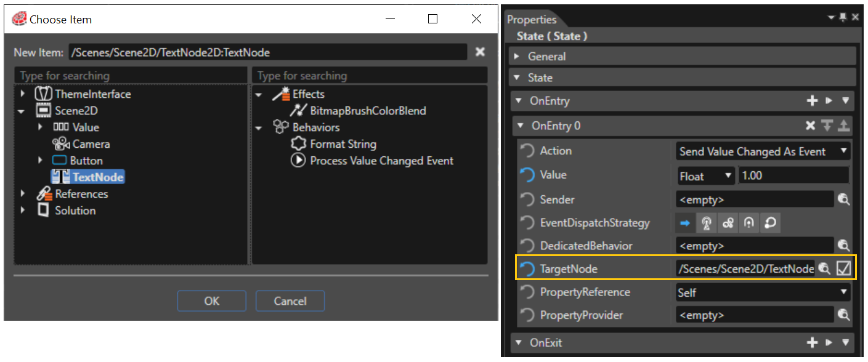Collapse the OnEntry 0 item
This screenshot has width=868, height=362.
tap(521, 126)
